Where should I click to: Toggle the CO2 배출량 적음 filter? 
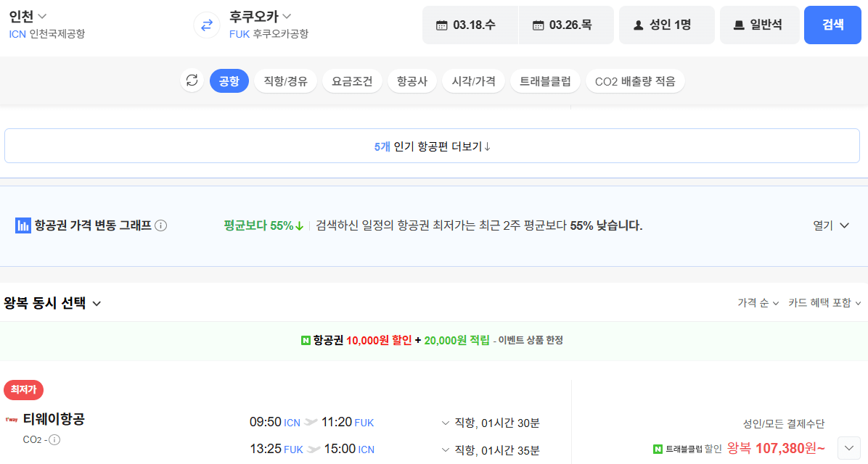coord(635,80)
